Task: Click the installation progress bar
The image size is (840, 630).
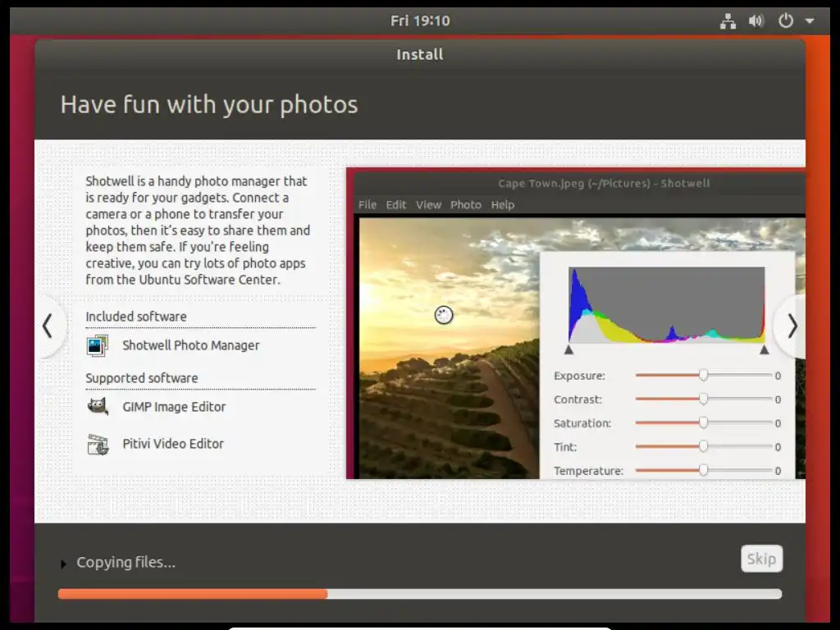Action: pyautogui.click(x=420, y=594)
